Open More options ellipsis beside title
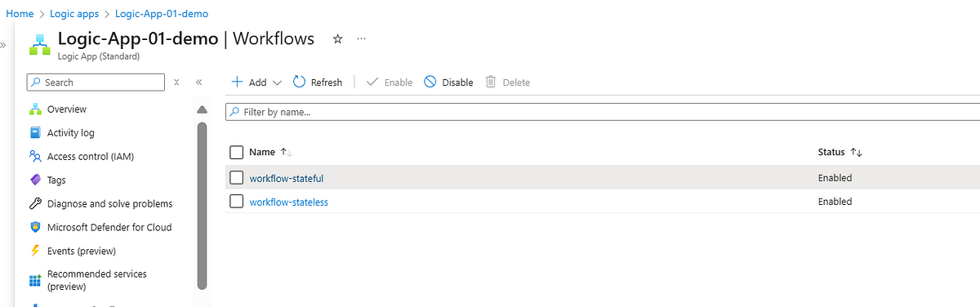 (x=362, y=38)
